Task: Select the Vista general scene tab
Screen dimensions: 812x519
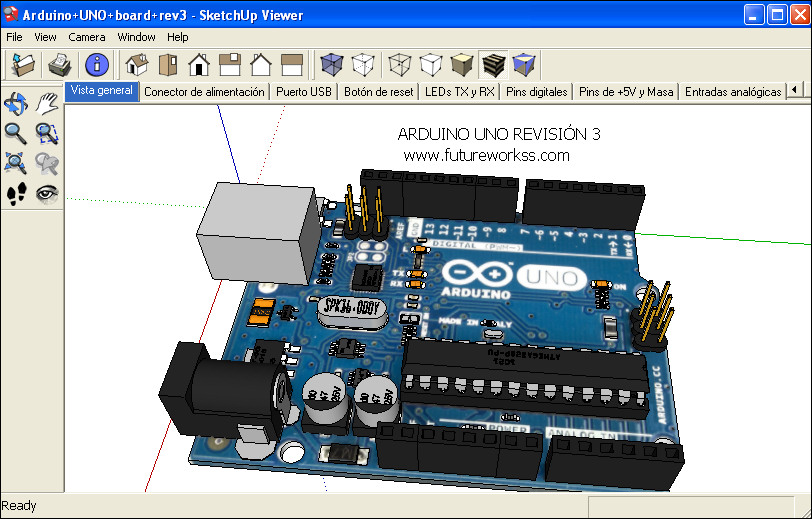Action: point(102,91)
